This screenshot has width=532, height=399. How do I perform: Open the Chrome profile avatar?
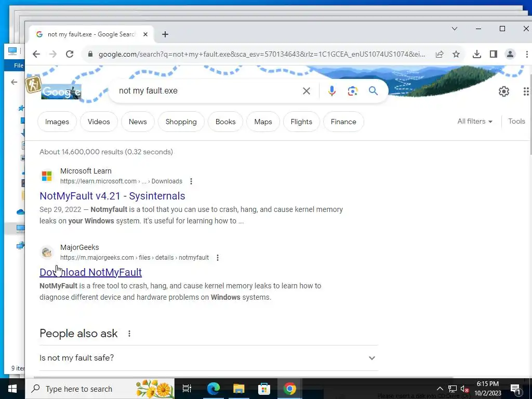click(510, 54)
